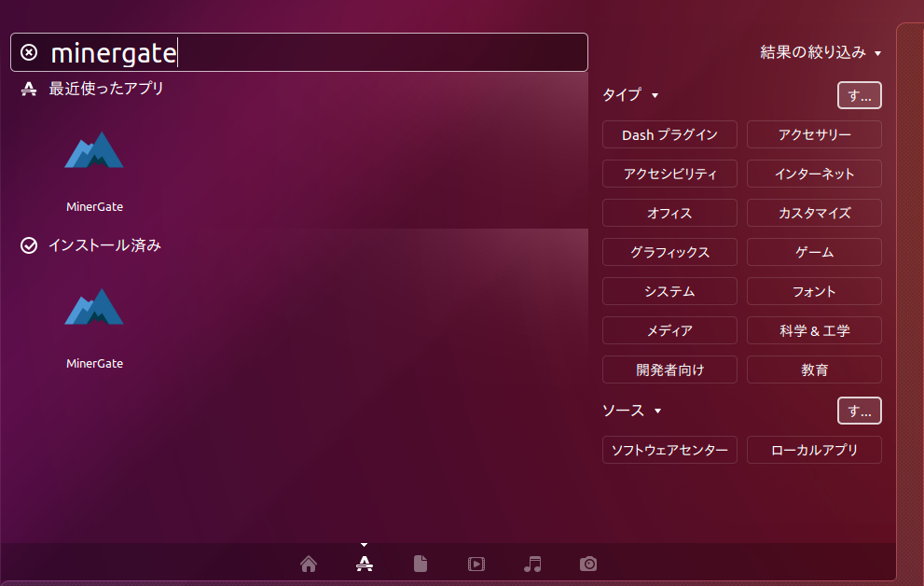This screenshot has height=586, width=924.
Task: Filter by ローカルアプリ source
Action: (814, 450)
